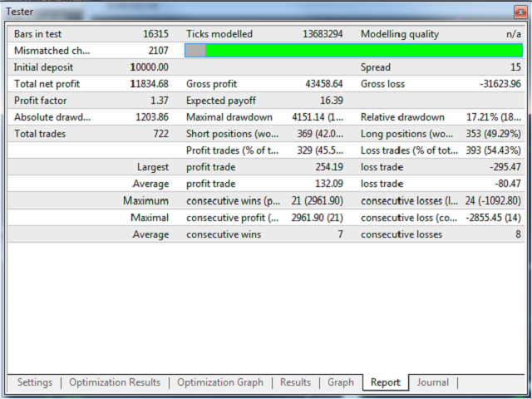Click the Initial deposit value 10000.00
This screenshot has height=399, width=532.
pos(150,67)
